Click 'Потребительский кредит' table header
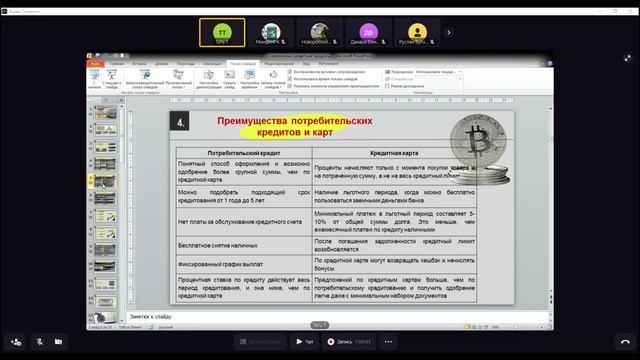 pos(244,153)
